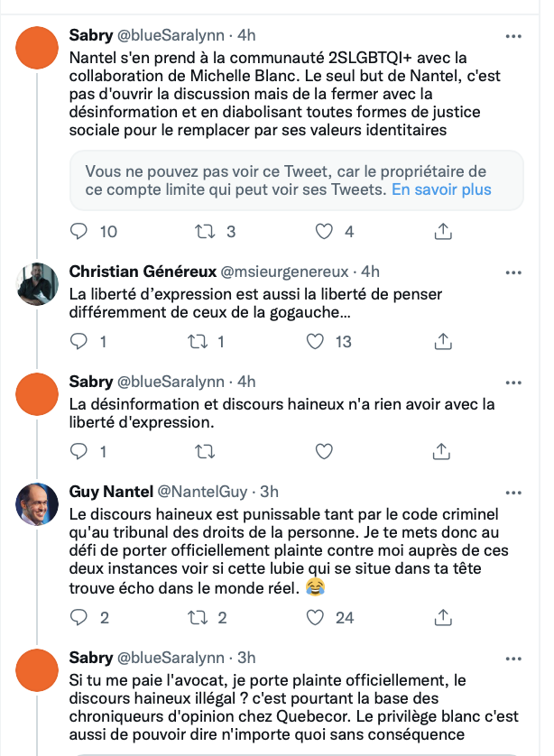Viewport: 554px width, 756px height.
Task: Open more options menu on Christian Généreux's tweet
Action: (513, 272)
